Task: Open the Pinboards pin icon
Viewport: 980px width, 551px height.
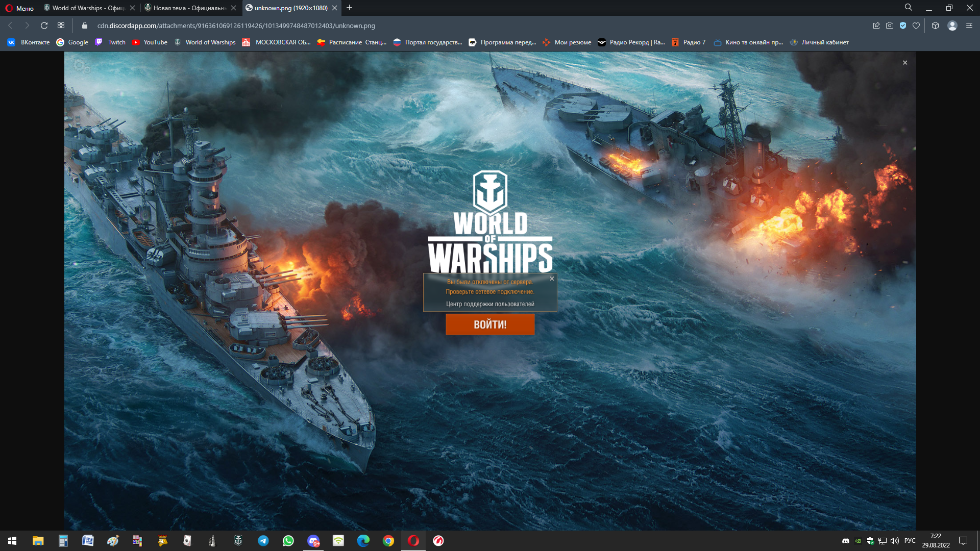Action: click(x=876, y=26)
